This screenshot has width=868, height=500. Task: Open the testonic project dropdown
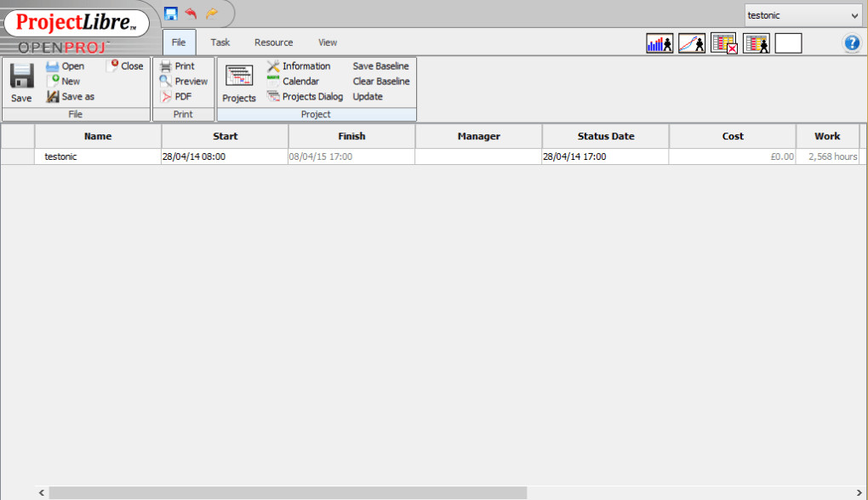tap(802, 15)
